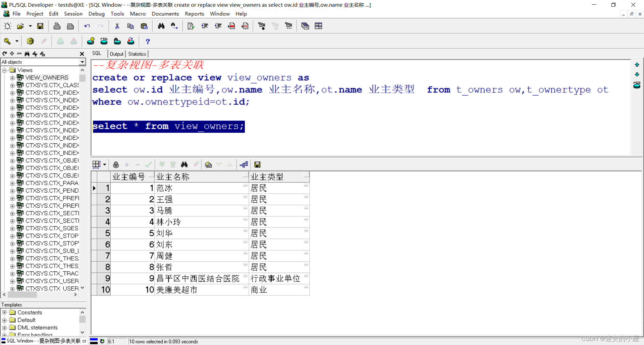This screenshot has width=644, height=345.
Task: Select the CTXSYS.CTX_PEND view
Action: (52, 191)
